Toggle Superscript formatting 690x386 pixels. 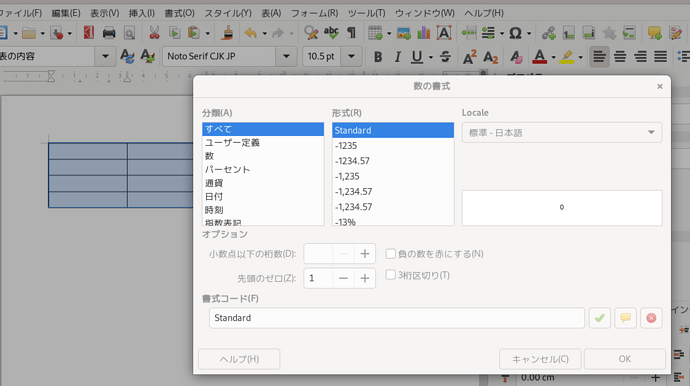470,56
